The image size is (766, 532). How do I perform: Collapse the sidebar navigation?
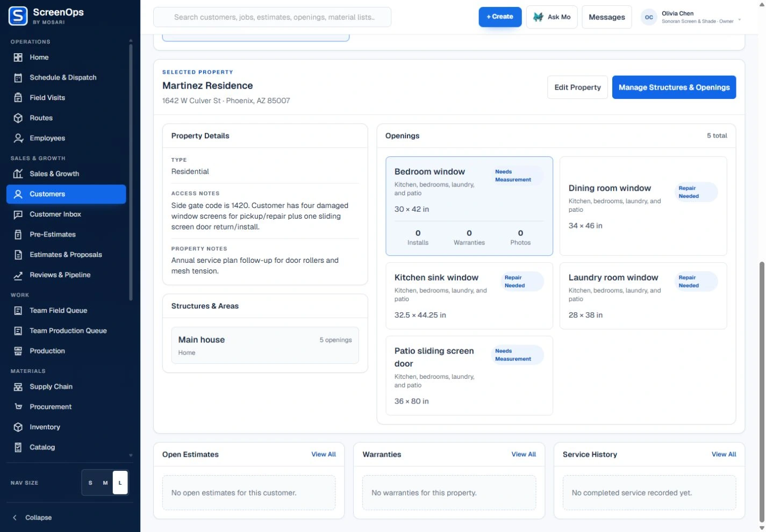(x=33, y=517)
